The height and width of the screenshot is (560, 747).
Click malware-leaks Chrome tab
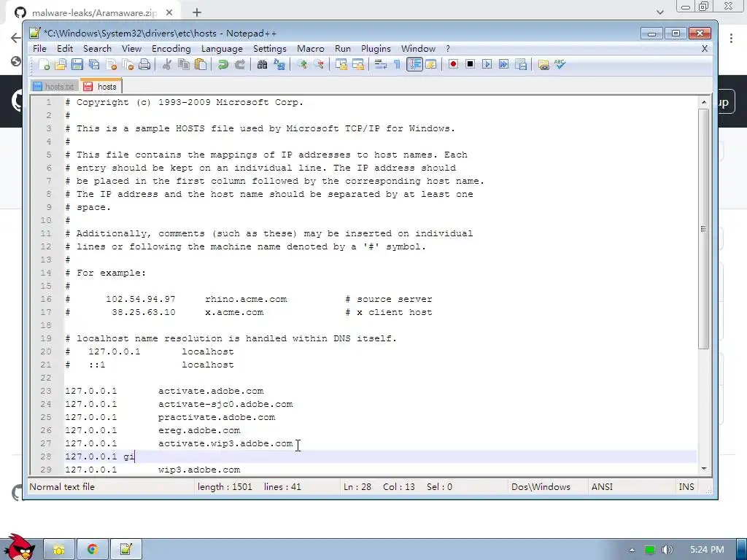click(94, 13)
